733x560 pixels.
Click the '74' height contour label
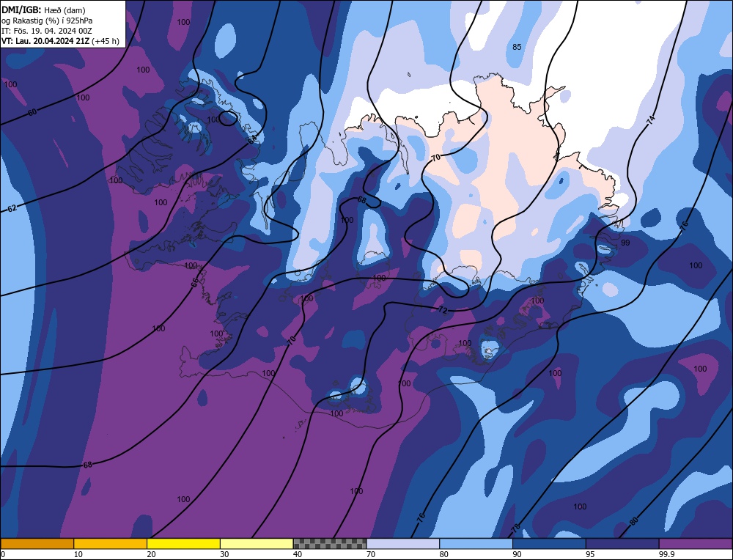coord(650,120)
